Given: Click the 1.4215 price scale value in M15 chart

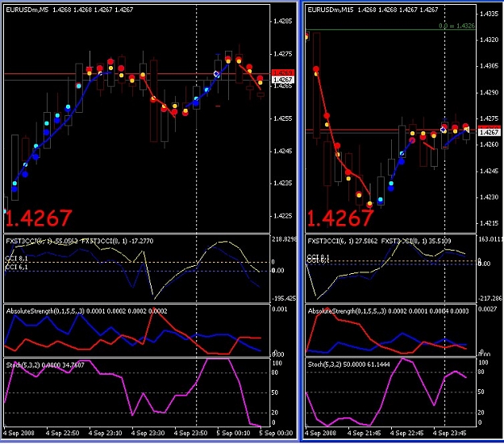Looking at the screenshot, I should (489, 223).
